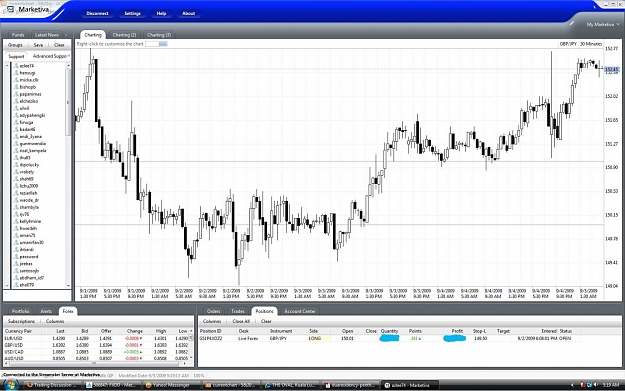Click the Firefox icon on Trading Discussion taskbar item
Screen dimensions: 625x391
pyautogui.click(x=29, y=385)
